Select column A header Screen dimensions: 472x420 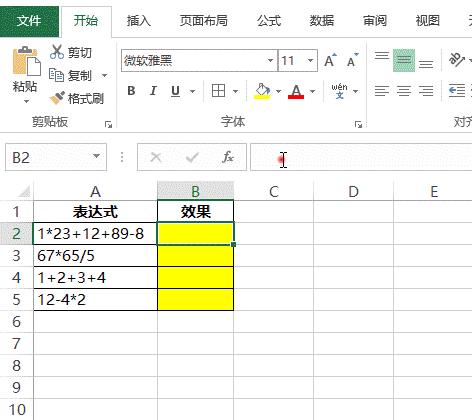tap(95, 191)
